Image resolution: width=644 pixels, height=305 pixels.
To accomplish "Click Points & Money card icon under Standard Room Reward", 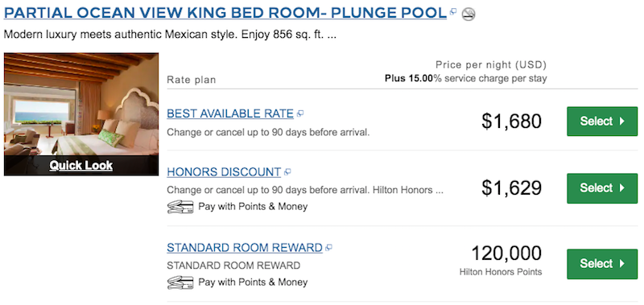I will click(180, 282).
